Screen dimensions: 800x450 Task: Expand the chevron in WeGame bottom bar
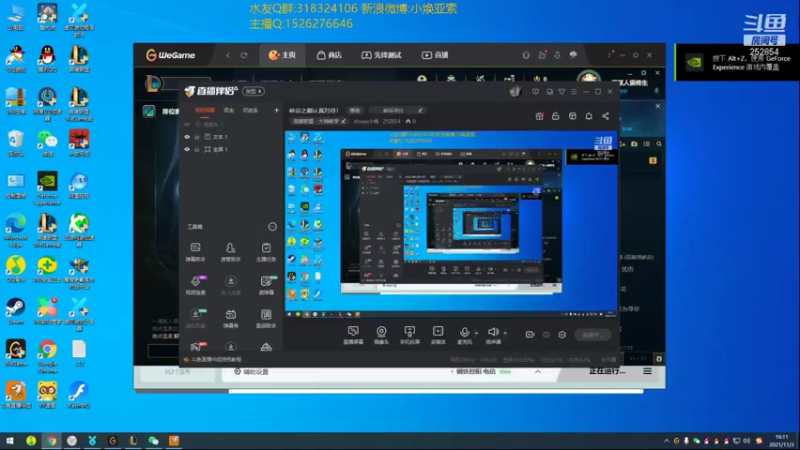538,372
